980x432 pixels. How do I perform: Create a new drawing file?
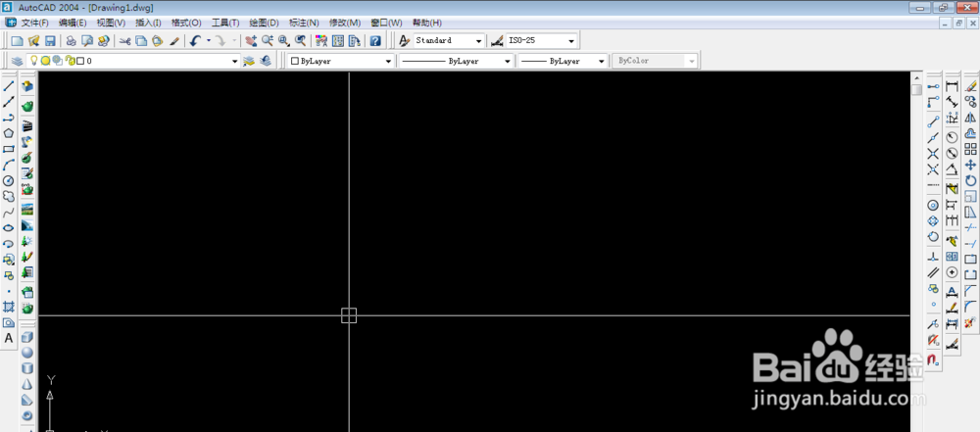17,40
